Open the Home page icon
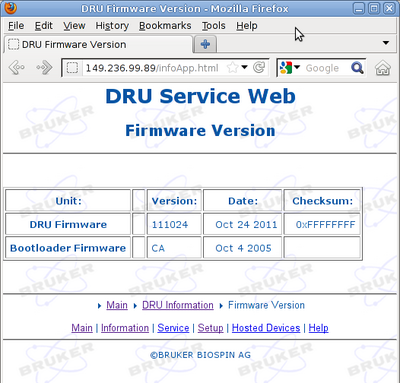400x383 pixels. tap(383, 68)
